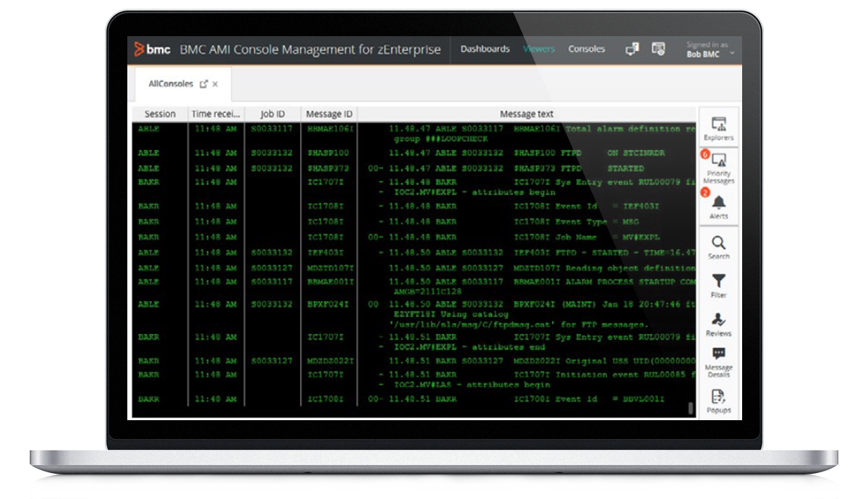Pop out AllConsoles tab in new window
868x499 pixels.
coord(203,84)
